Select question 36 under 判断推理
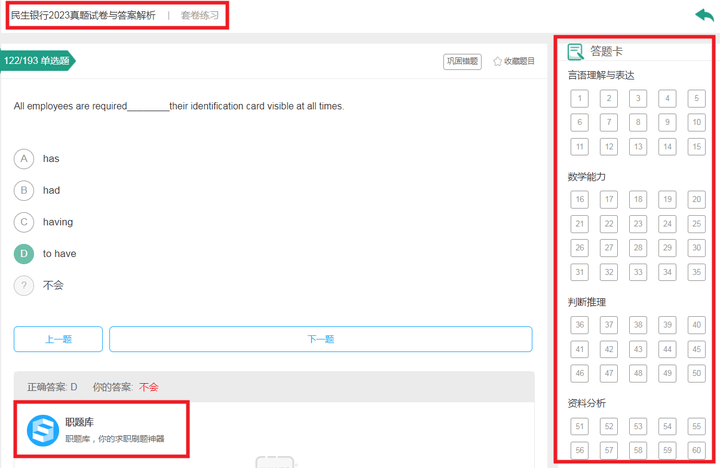The height and width of the screenshot is (468, 720). [579, 325]
